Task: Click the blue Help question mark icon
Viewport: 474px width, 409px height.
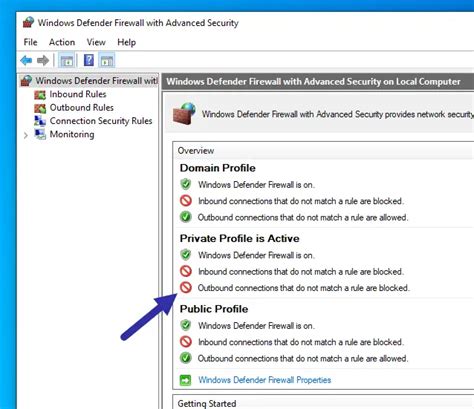Action: click(x=89, y=60)
